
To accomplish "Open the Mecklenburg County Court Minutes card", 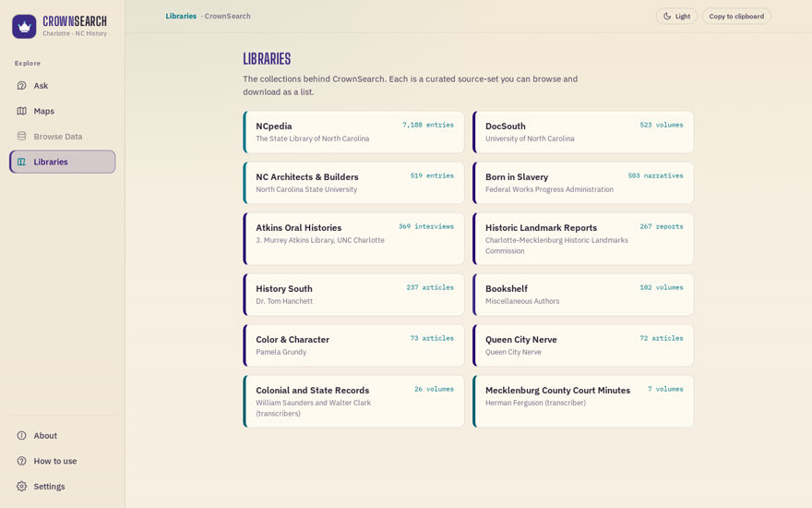I will pos(583,402).
